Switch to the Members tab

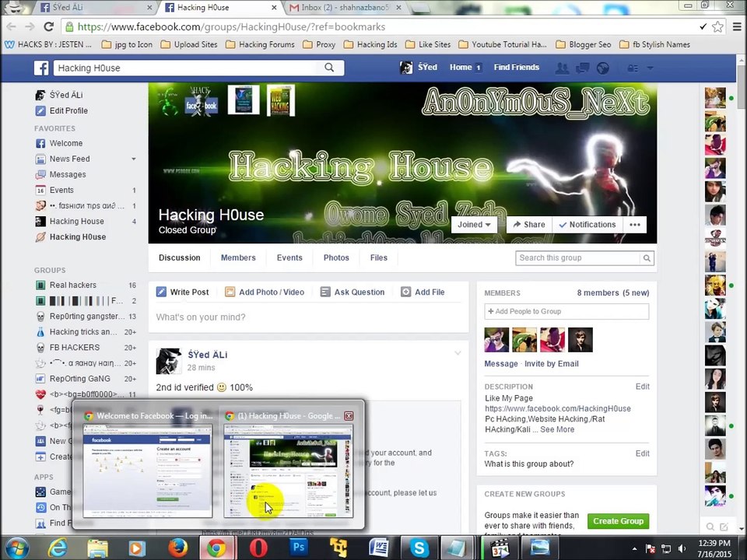click(238, 257)
